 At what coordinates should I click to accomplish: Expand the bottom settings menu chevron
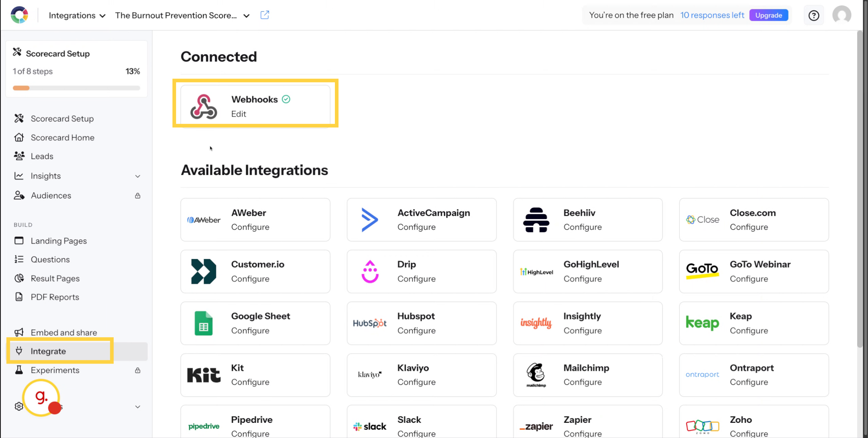pos(137,407)
